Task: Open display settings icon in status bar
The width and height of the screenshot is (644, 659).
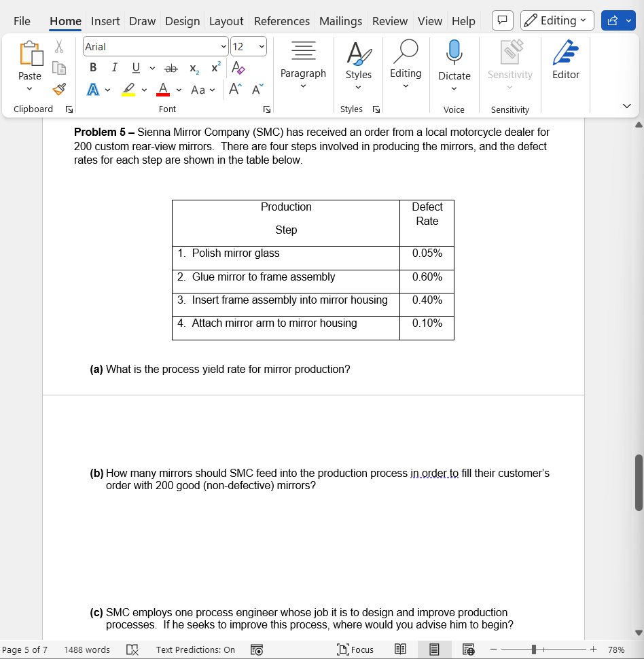Action: [257, 649]
